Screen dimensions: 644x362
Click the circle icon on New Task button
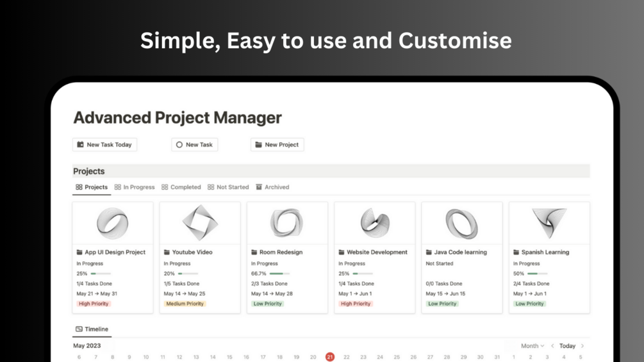[179, 144]
